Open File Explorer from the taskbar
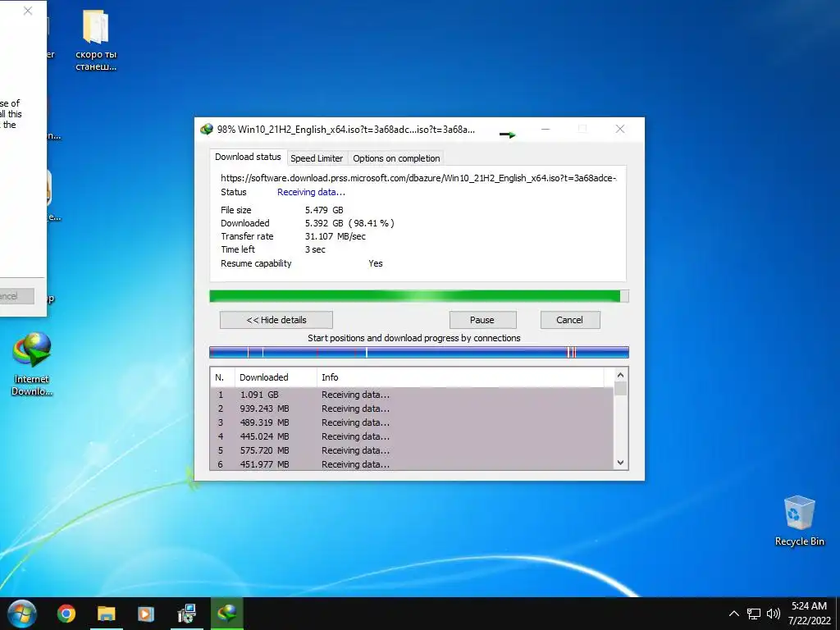This screenshot has width=840, height=630. coord(106,614)
